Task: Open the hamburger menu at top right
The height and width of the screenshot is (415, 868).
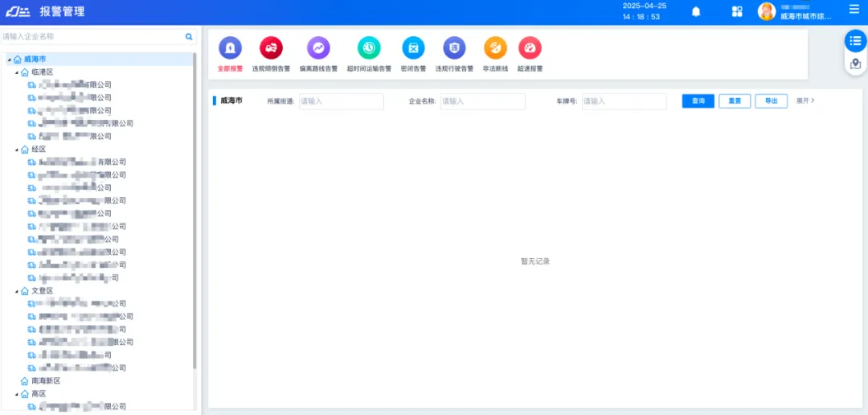Action: pyautogui.click(x=854, y=10)
